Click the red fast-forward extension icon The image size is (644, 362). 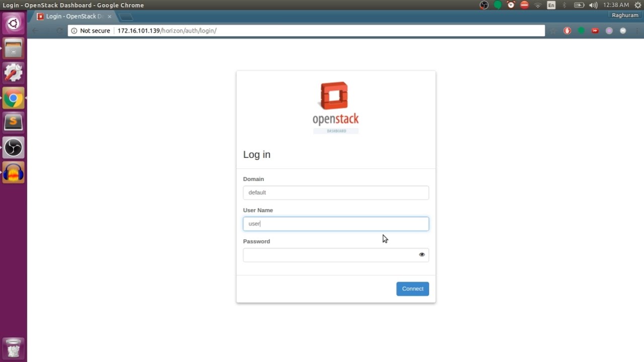(595, 31)
